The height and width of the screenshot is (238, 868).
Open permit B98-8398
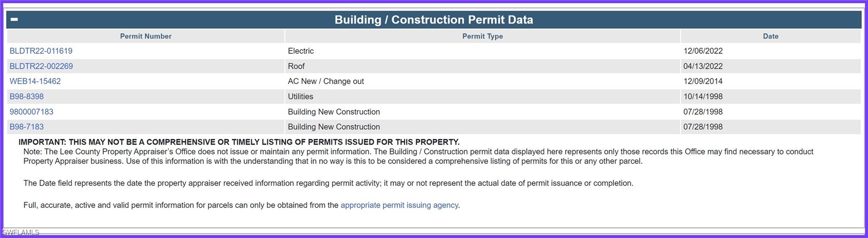(27, 96)
